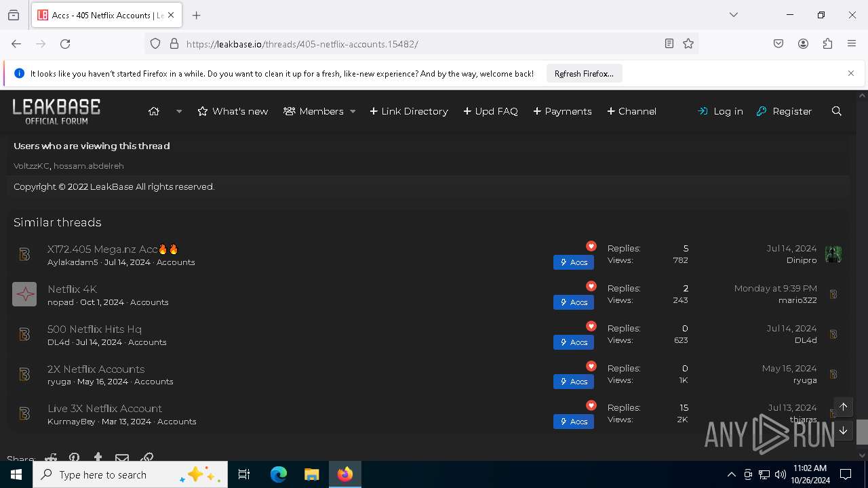Click the page URL address bar
The width and height of the screenshot is (868, 488).
coord(420,43)
